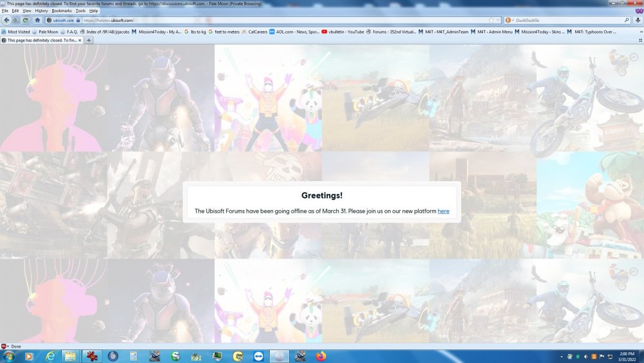644x363 pixels.
Task: Click the padlock security icon
Action: click(78, 20)
